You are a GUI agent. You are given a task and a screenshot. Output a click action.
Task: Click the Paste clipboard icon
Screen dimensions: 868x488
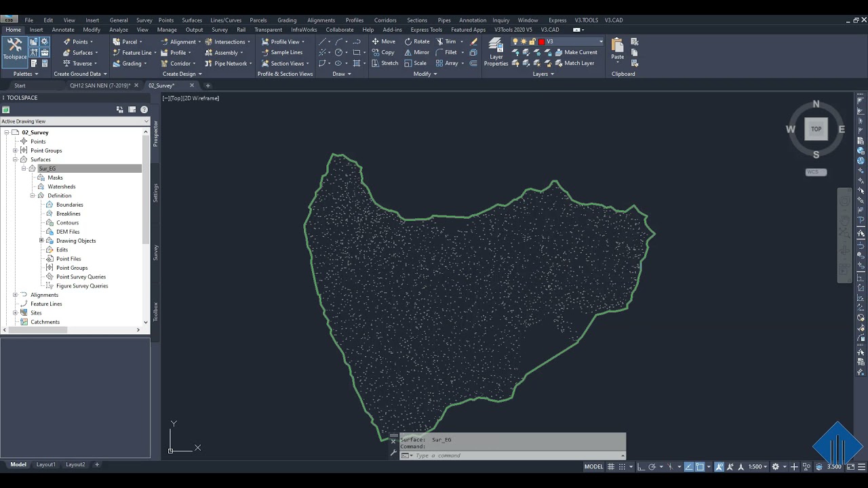pos(617,49)
